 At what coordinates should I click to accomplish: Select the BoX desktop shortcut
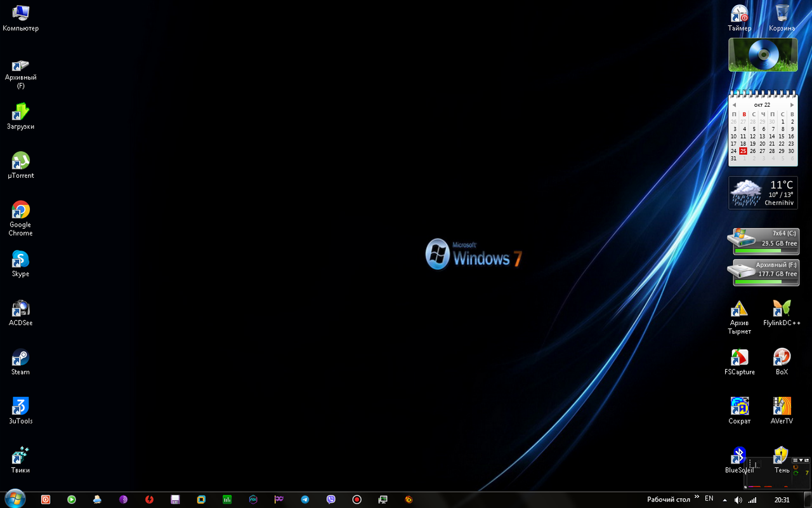coord(782,362)
